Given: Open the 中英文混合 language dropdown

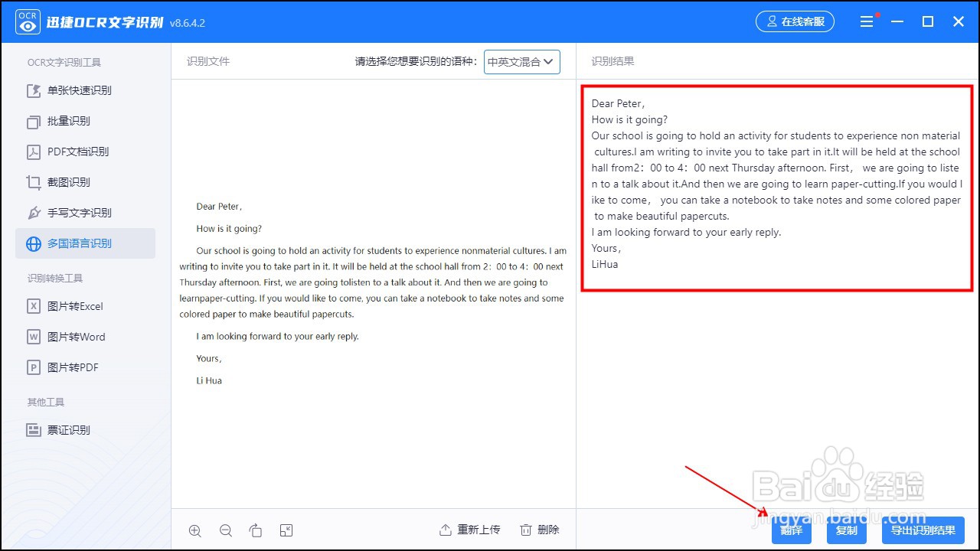Looking at the screenshot, I should 521,62.
